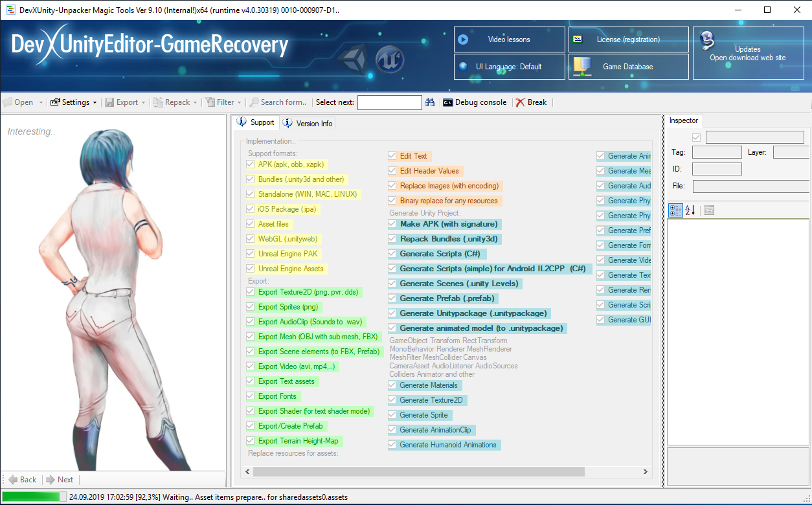
Task: Expand the Export dropdown arrow
Action: pos(143,102)
